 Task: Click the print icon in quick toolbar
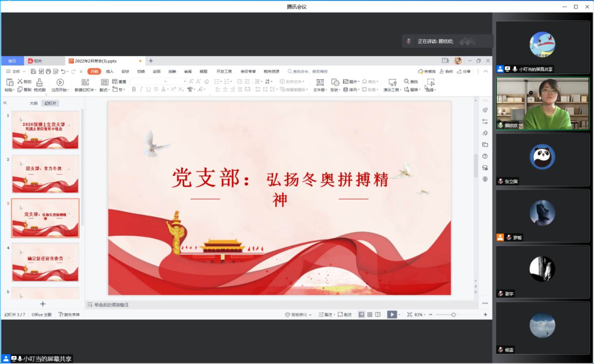point(48,71)
